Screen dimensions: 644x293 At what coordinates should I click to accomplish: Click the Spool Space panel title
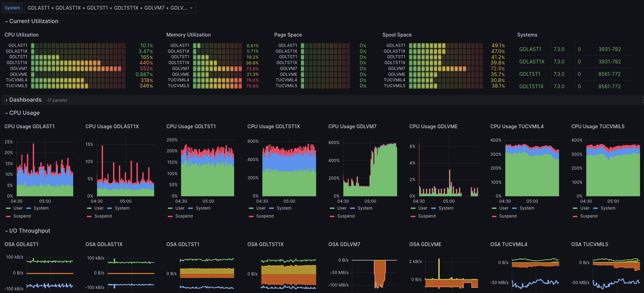click(397, 35)
